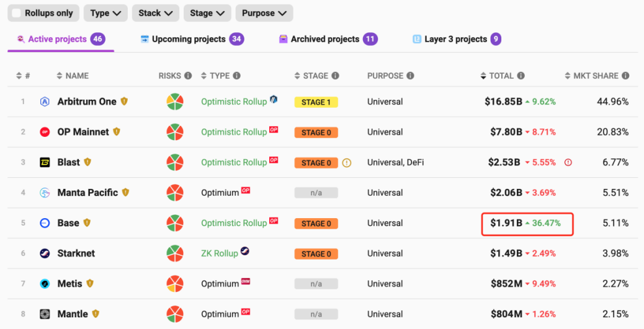Open the Arbitrum One risk pie chart
Screen dimensions: 644x329
pyautogui.click(x=175, y=102)
